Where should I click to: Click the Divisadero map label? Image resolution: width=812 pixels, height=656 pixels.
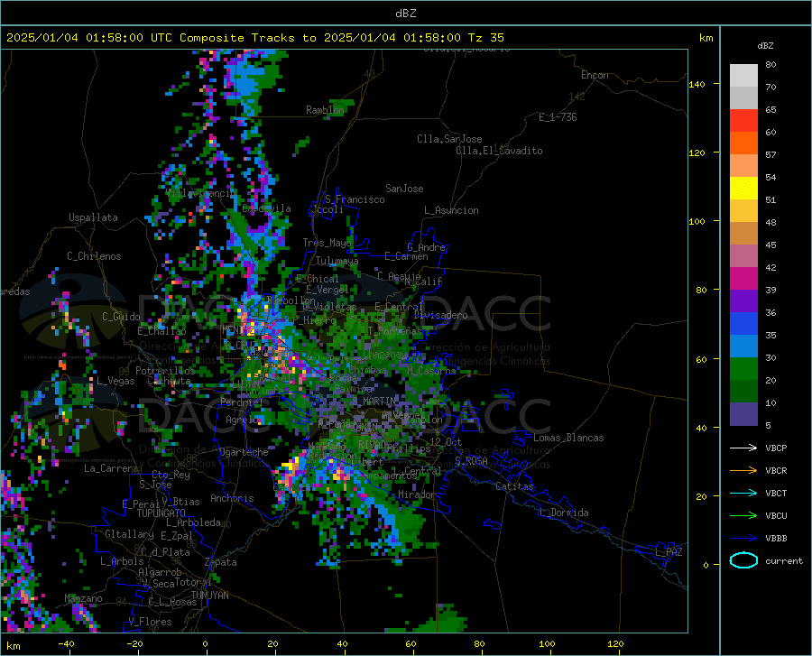(x=440, y=315)
